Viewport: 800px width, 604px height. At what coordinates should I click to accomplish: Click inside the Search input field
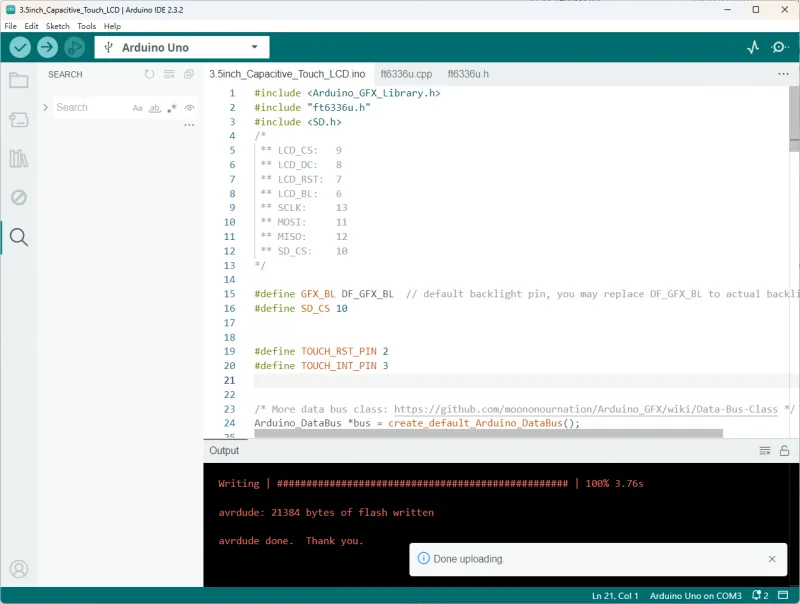[92, 108]
